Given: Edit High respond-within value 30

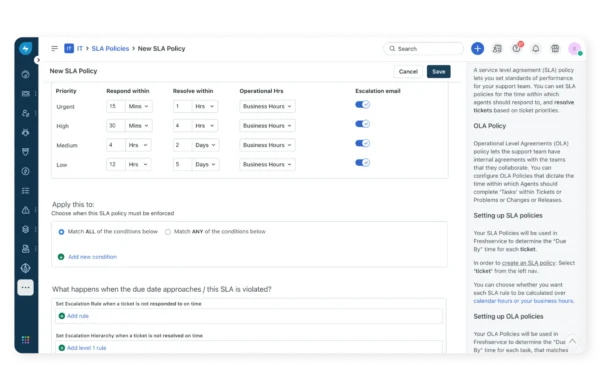Looking at the screenshot, I should [116, 126].
